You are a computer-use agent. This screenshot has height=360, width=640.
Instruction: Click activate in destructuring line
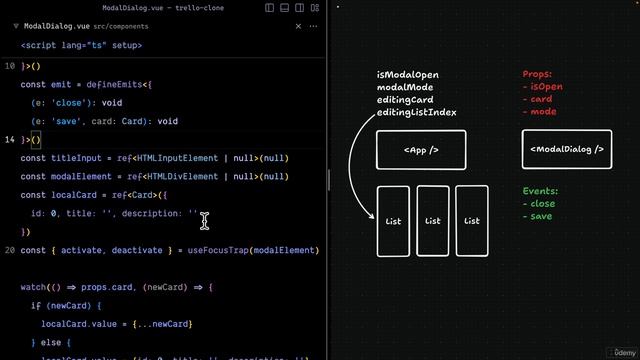point(81,250)
